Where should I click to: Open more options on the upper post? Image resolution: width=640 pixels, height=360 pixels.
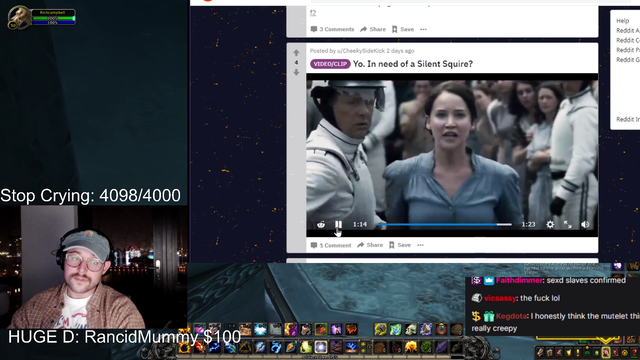pos(423,29)
